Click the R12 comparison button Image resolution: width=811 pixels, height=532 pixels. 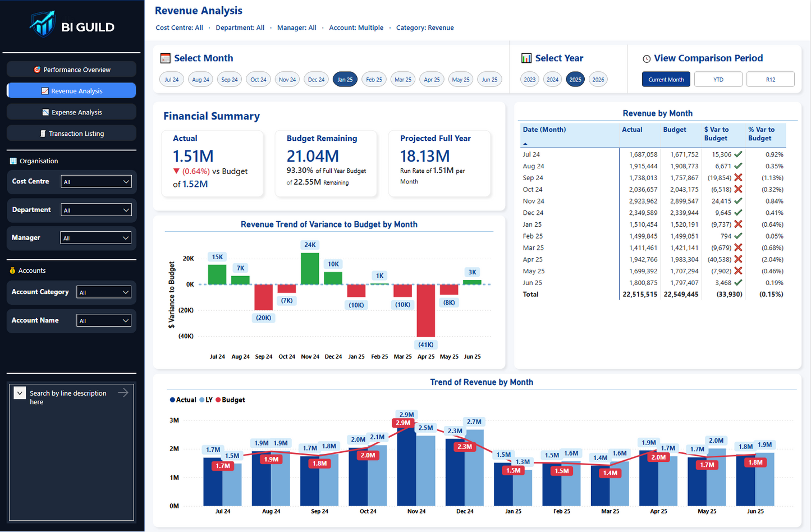point(770,79)
